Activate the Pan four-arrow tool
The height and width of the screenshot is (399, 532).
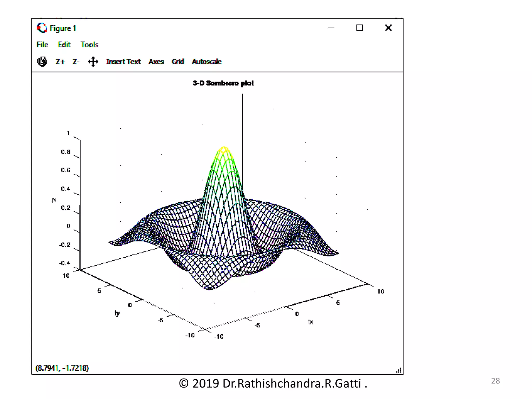93,62
